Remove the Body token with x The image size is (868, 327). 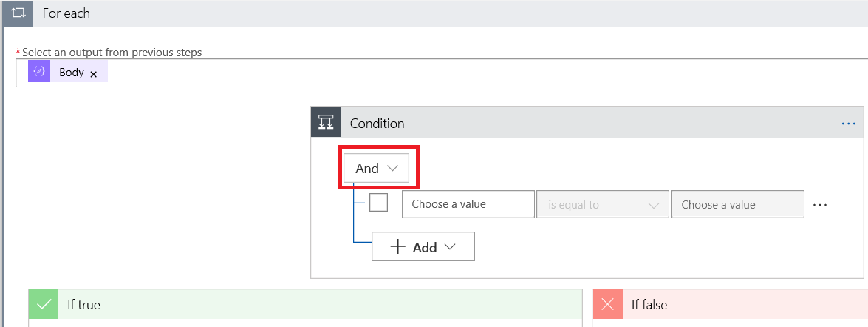(94, 74)
